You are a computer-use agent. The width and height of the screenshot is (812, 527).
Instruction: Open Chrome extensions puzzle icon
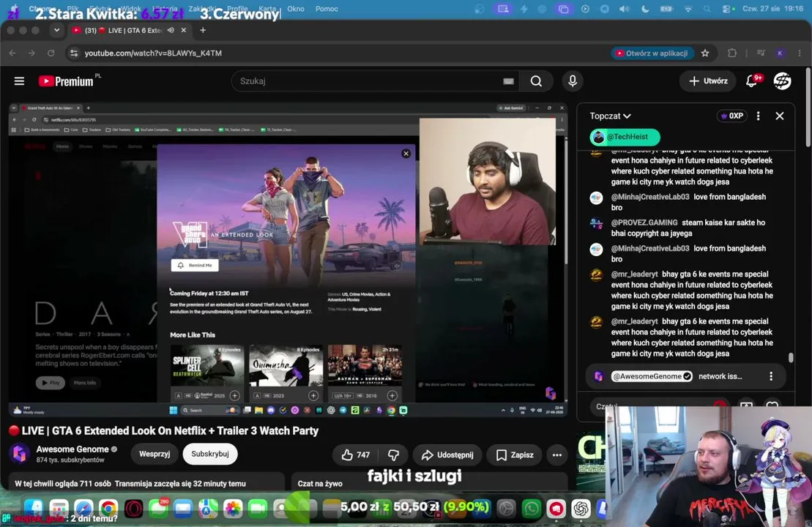[x=731, y=53]
